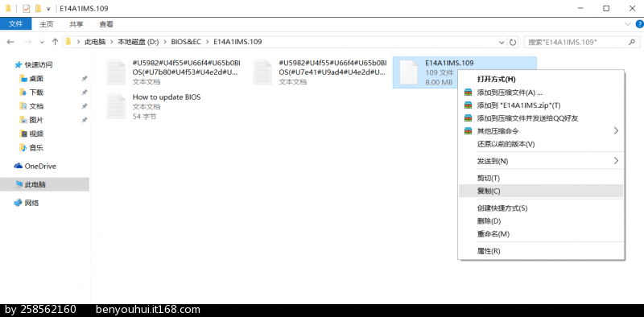Image resolution: width=644 pixels, height=317 pixels.
Task: Choose 还原以前的版本(V) from the menu
Action: pos(541,144)
